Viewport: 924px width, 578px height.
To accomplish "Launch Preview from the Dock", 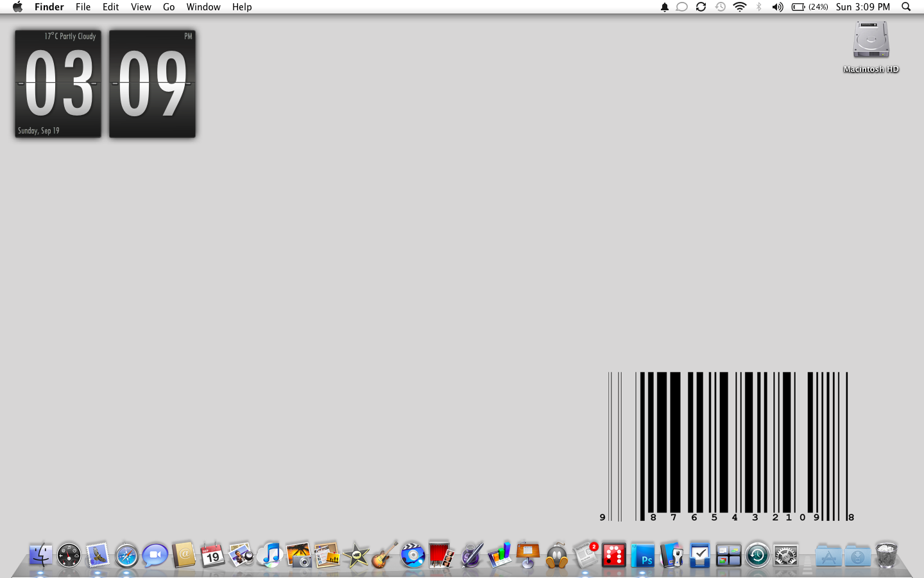I will [x=241, y=555].
